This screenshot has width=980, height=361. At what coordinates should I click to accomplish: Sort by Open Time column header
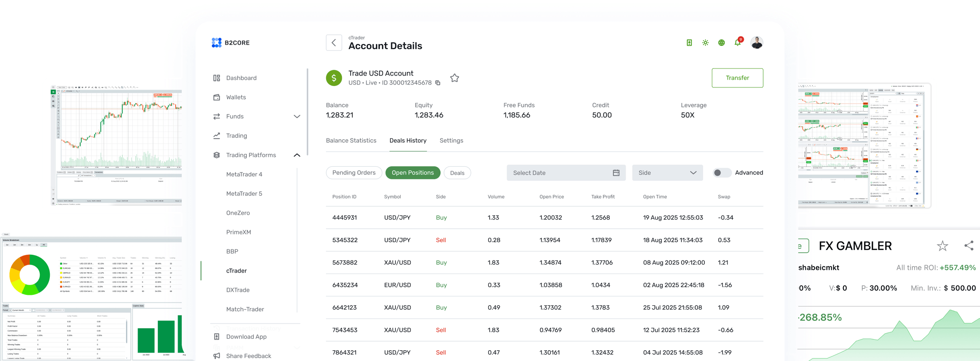pyautogui.click(x=655, y=197)
